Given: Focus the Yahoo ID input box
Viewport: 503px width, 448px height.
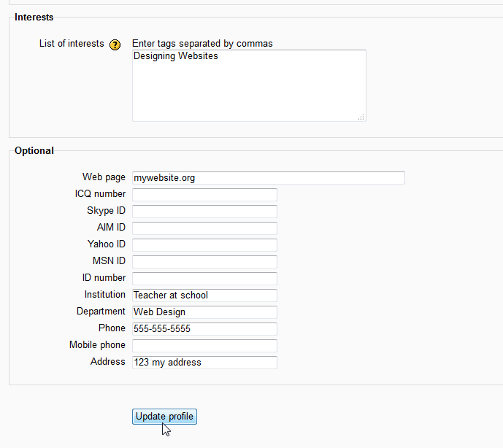Looking at the screenshot, I should point(204,245).
